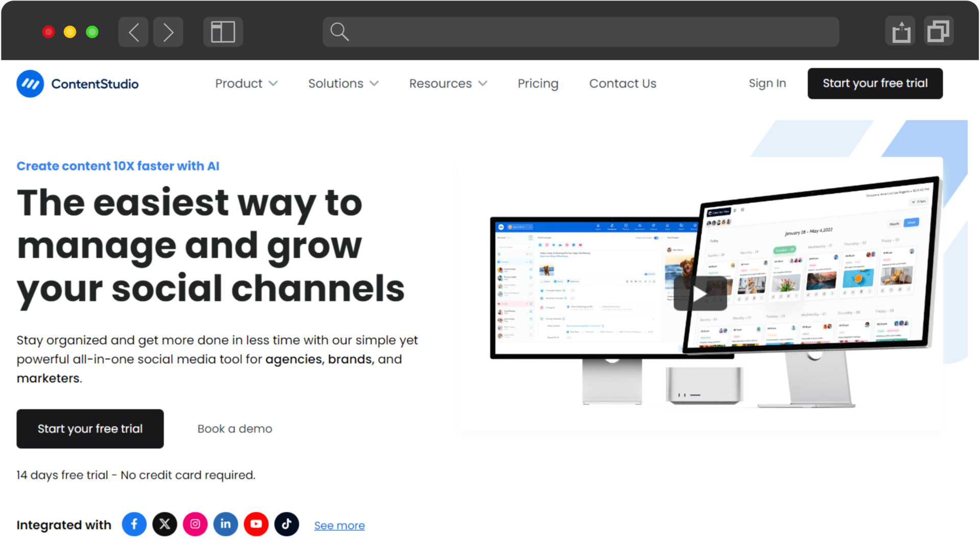Screen dimensions: 980x551
Task: Click the Book a demo link
Action: 235,429
